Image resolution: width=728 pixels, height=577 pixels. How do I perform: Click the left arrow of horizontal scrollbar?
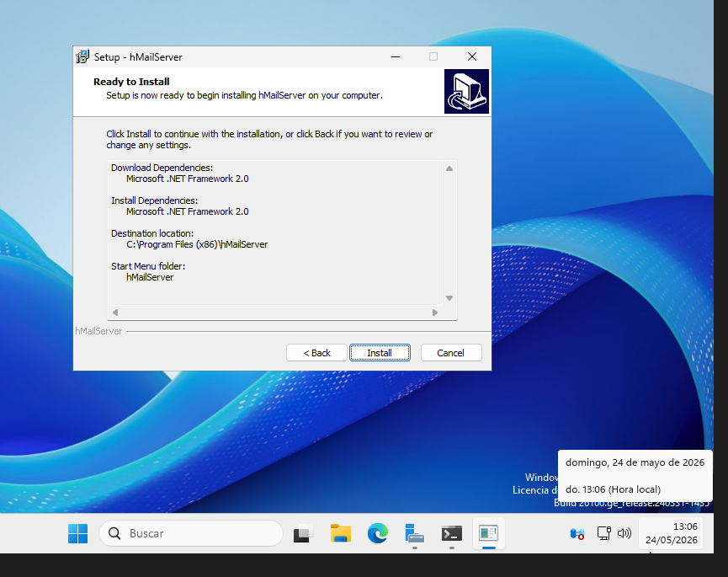pyautogui.click(x=115, y=313)
